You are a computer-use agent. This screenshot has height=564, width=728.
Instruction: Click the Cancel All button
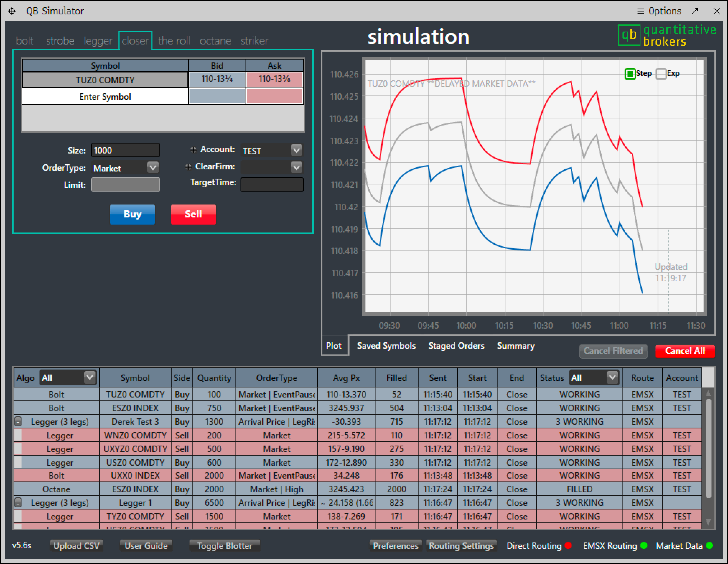pos(685,351)
